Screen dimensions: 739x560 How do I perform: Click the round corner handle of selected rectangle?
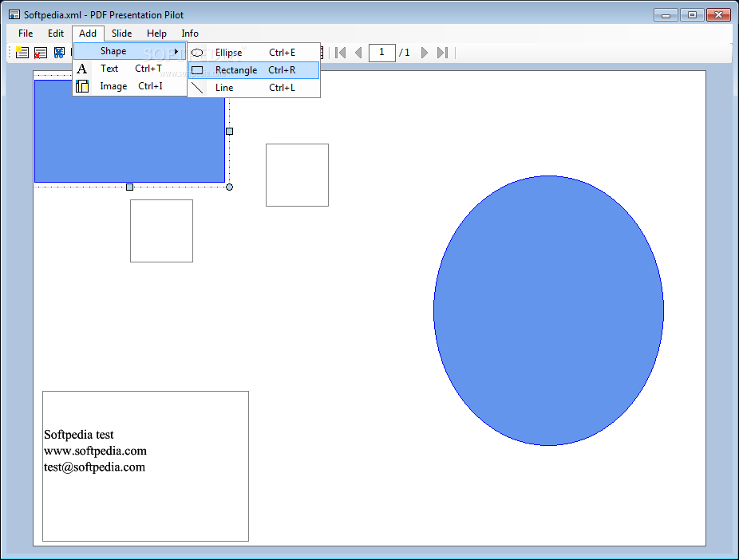point(230,187)
